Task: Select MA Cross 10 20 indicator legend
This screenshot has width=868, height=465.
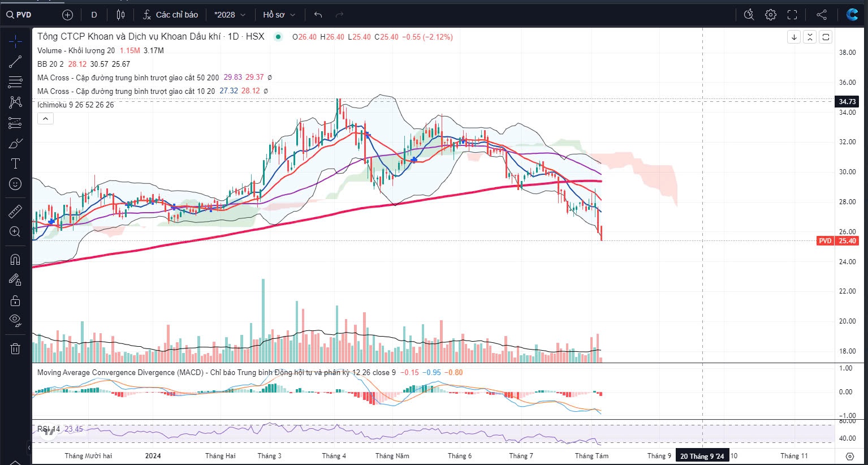Action: coord(126,91)
